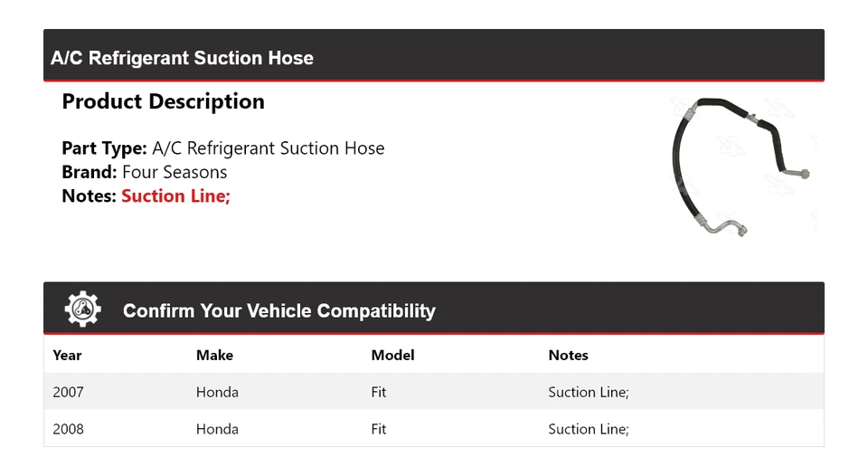Sort by the Year column header

(67, 355)
